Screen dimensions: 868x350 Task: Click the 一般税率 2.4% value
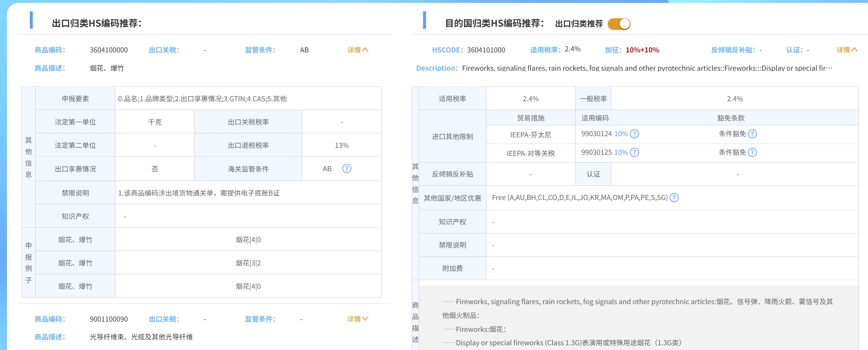click(735, 99)
